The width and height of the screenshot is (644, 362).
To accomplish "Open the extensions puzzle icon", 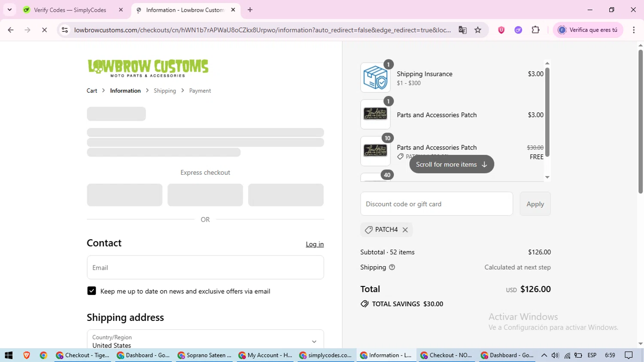I will 535,30.
